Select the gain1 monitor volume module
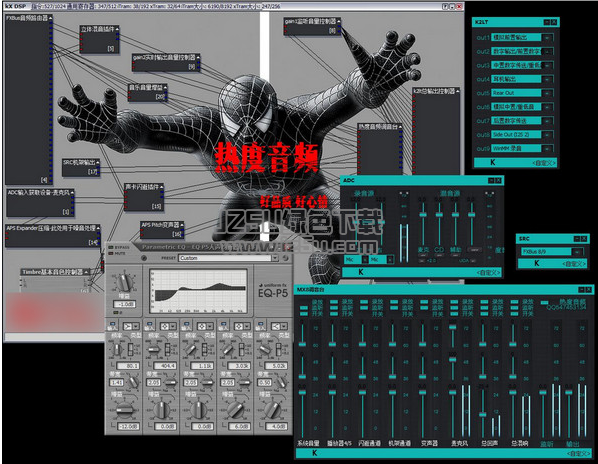This screenshot has width=598, height=464. pyautogui.click(x=312, y=26)
